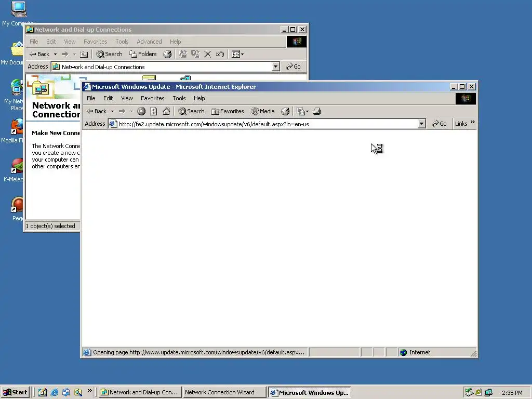Click Go in Network Connections window
The width and height of the screenshot is (532, 399).
coord(294,66)
